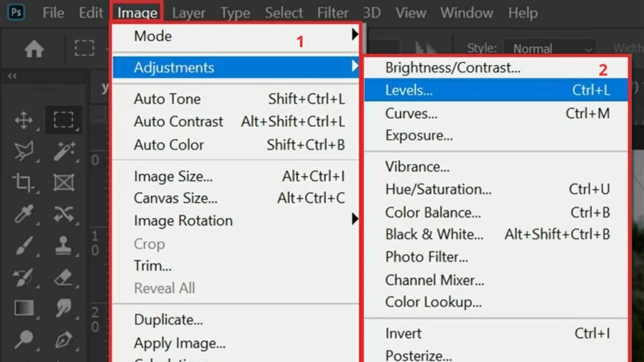This screenshot has width=644, height=362.
Task: Activate the Eyedropper tool
Action: tap(24, 215)
